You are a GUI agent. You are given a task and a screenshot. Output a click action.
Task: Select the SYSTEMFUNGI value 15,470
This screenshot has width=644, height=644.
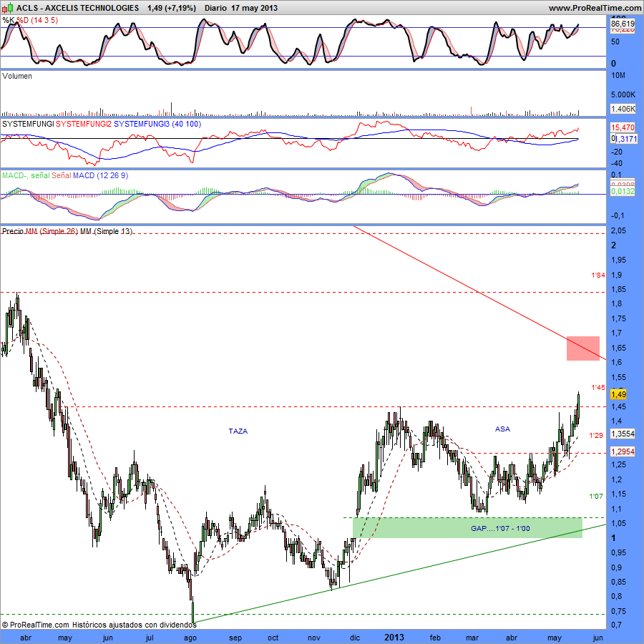[623, 128]
